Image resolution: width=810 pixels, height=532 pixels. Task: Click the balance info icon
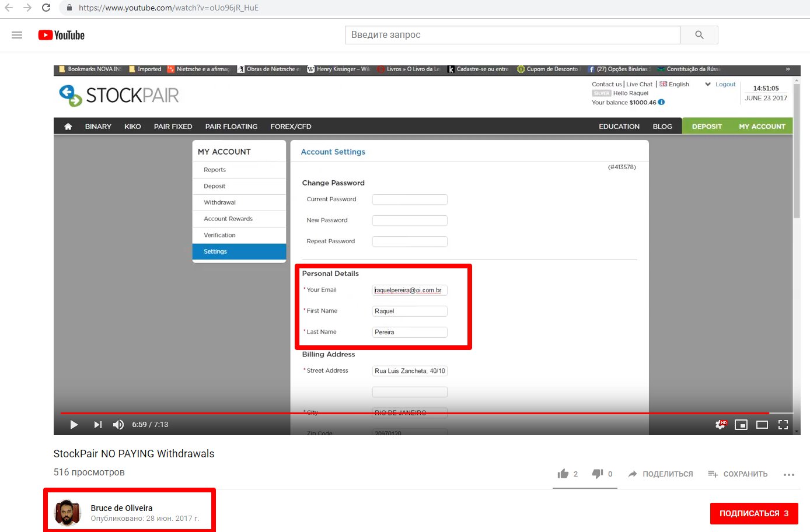(x=661, y=102)
